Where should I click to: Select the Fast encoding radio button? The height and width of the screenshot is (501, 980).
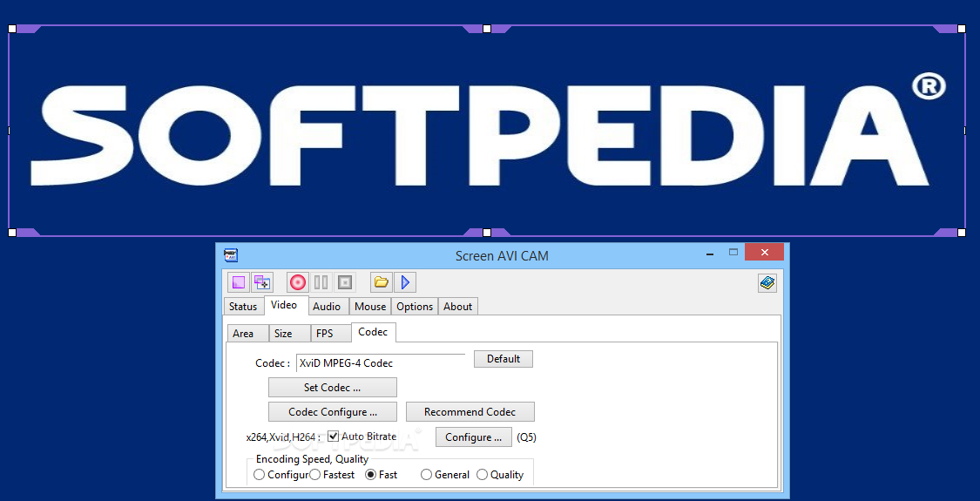point(370,475)
